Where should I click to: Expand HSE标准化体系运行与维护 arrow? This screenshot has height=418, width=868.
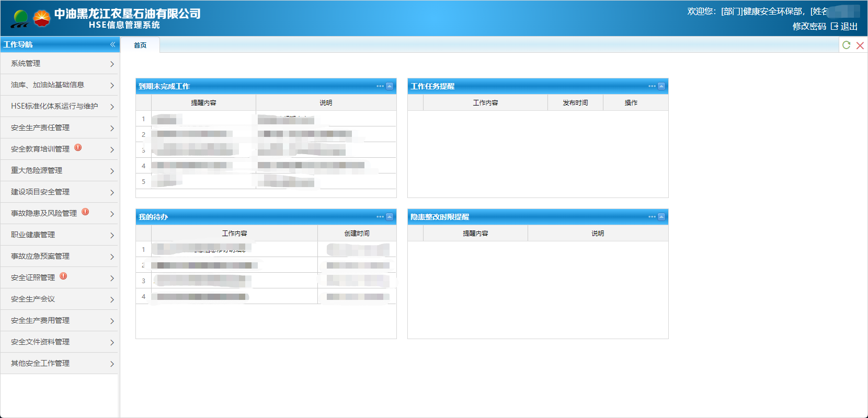[112, 107]
